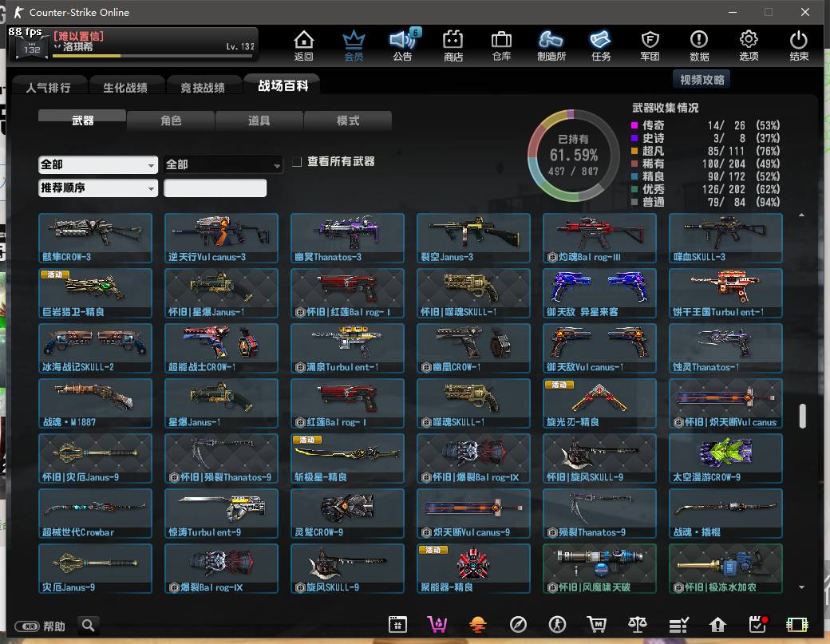
Task: Select the 旋光刃-精良 weapon card
Action: coord(599,403)
